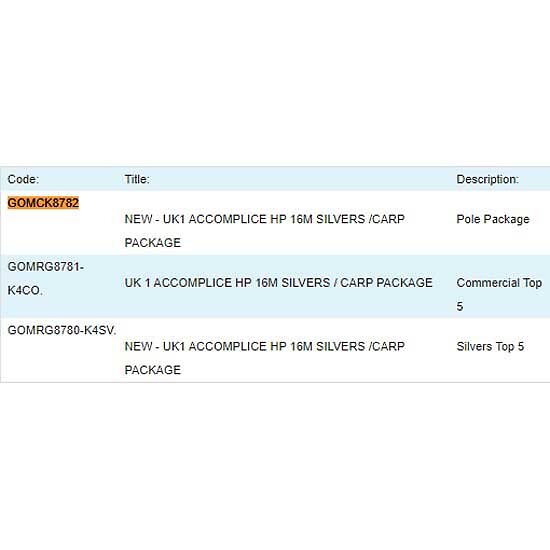
Task: Select the "Silvers Top 5" description
Action: coord(490,347)
